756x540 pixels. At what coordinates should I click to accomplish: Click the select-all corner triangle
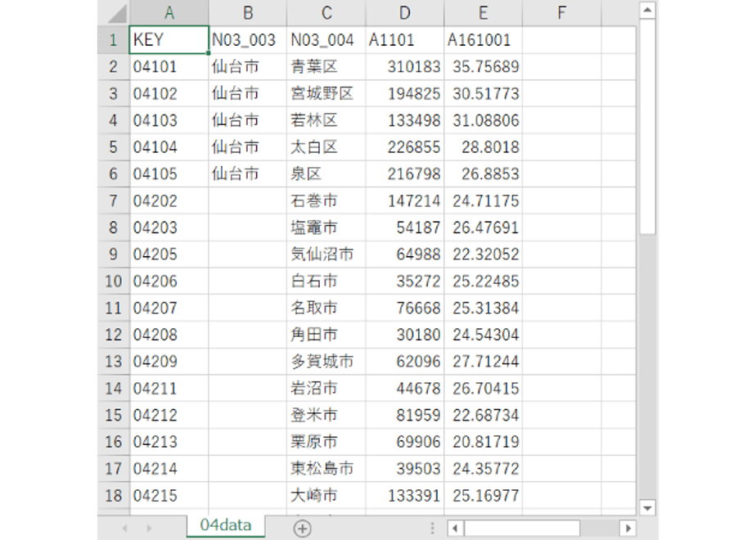coord(117,13)
